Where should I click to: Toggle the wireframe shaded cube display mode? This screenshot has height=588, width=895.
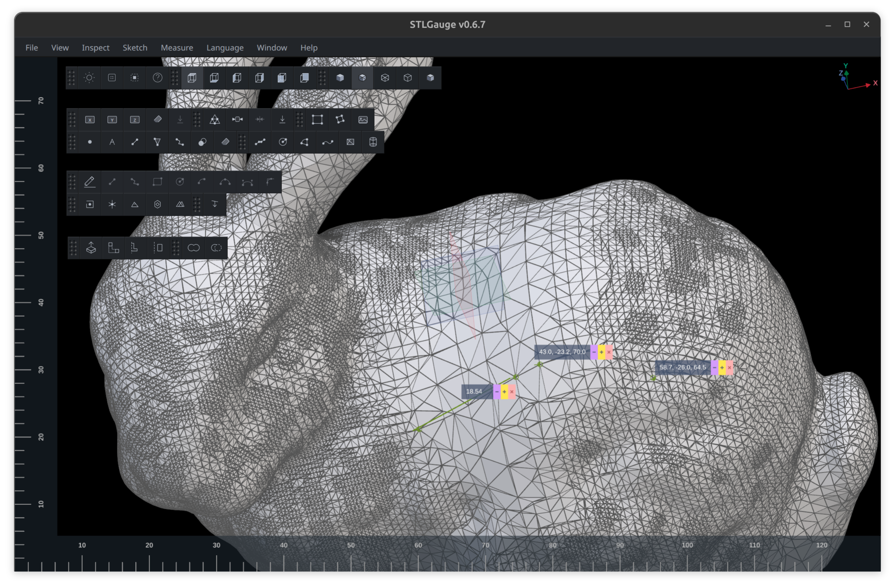click(362, 78)
